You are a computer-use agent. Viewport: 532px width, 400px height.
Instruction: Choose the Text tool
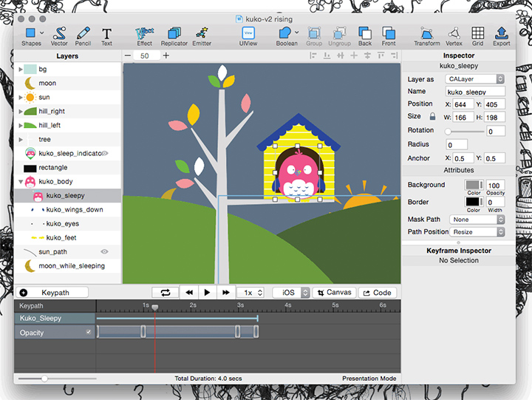106,35
